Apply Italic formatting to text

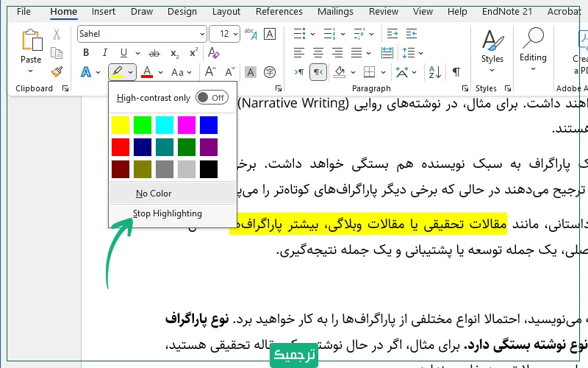(104, 53)
